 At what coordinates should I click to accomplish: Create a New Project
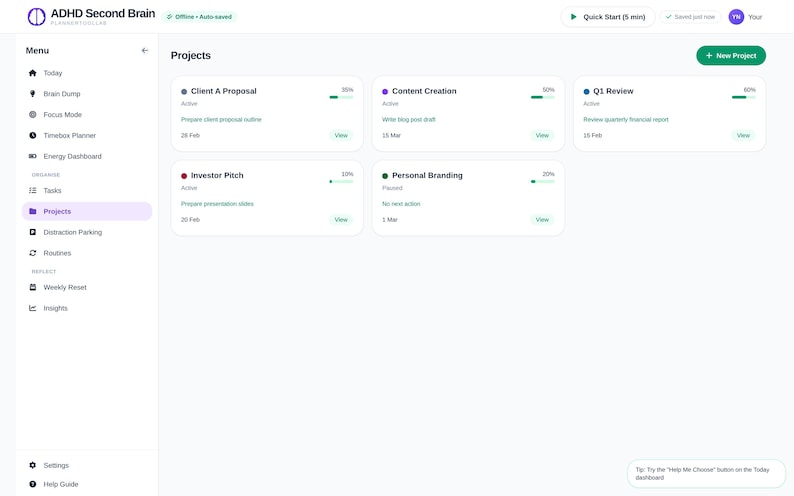(x=731, y=56)
